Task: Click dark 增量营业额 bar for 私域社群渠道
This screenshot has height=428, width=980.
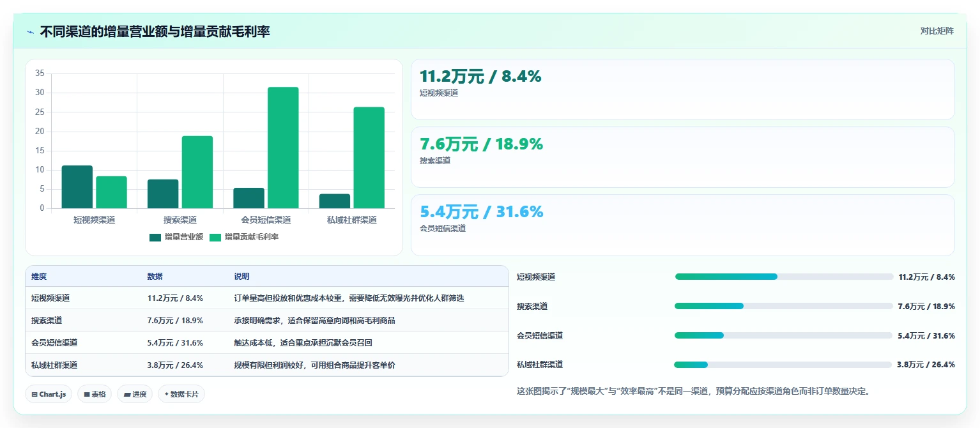Action: click(335, 201)
